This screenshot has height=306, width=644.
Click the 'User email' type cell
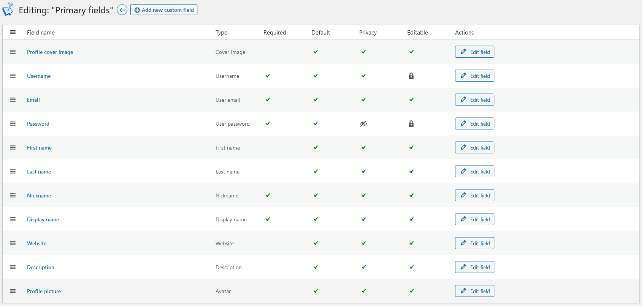point(228,100)
